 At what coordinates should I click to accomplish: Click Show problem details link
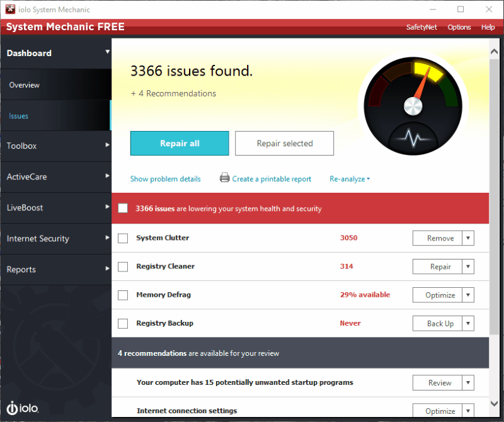click(165, 179)
